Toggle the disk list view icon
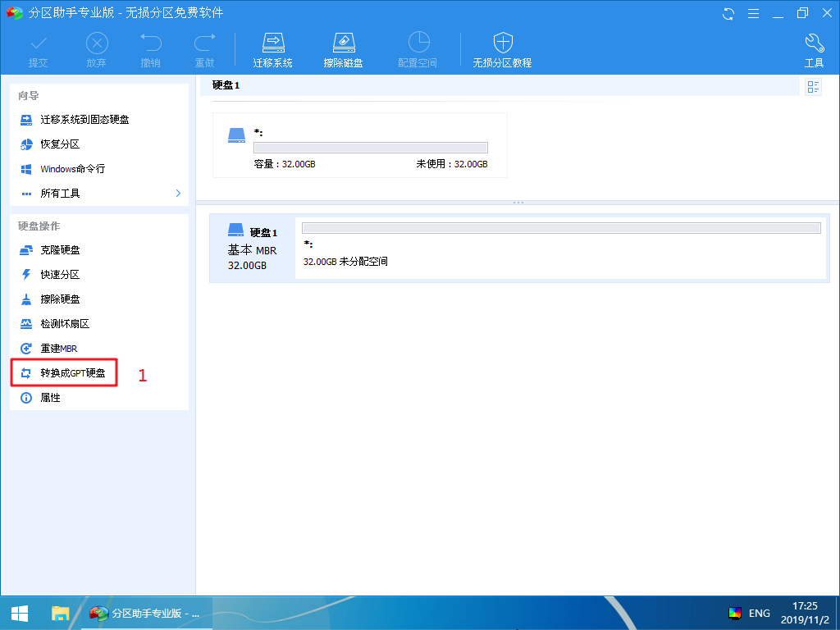Viewport: 840px width, 630px height. [813, 87]
